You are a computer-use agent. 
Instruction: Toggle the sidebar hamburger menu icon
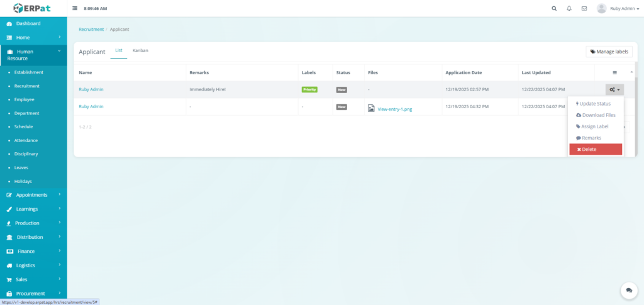click(x=75, y=9)
